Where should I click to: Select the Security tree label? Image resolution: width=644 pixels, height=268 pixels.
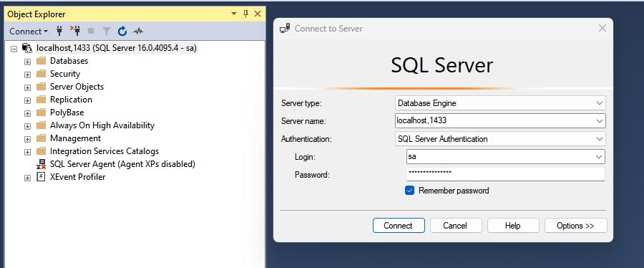coord(65,74)
